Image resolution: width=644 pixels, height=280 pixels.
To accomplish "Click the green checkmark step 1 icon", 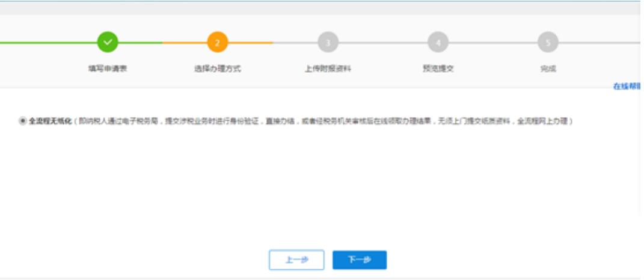I will point(108,43).
